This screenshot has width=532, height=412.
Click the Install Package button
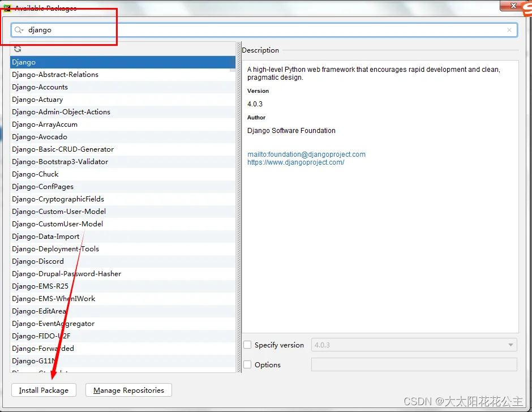point(44,390)
